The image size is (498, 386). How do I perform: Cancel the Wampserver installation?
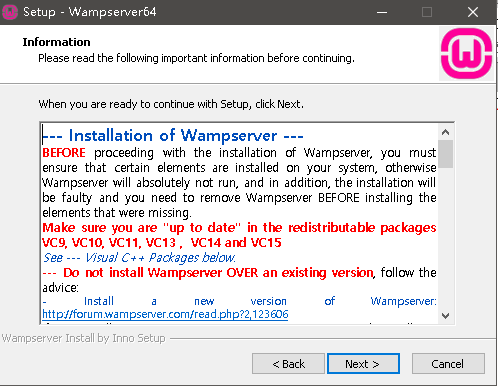(448, 364)
